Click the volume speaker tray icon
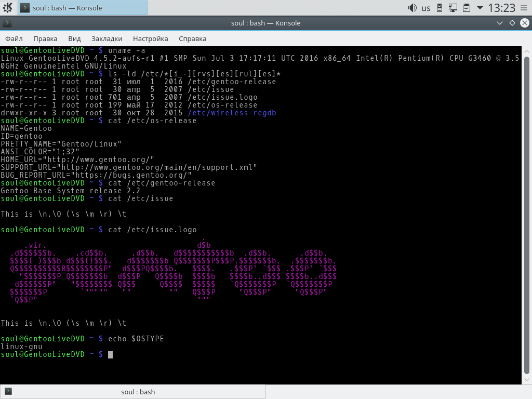This screenshot has width=532, height=399. click(412, 8)
